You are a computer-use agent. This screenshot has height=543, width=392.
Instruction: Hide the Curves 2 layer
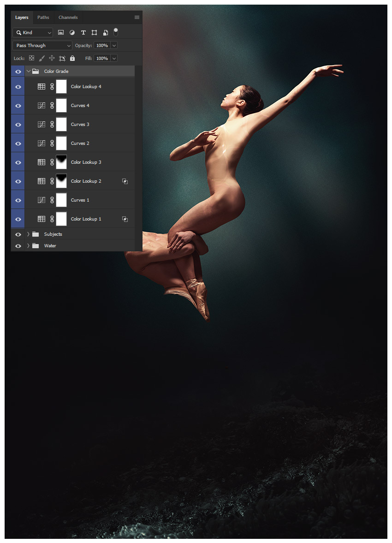click(18, 144)
